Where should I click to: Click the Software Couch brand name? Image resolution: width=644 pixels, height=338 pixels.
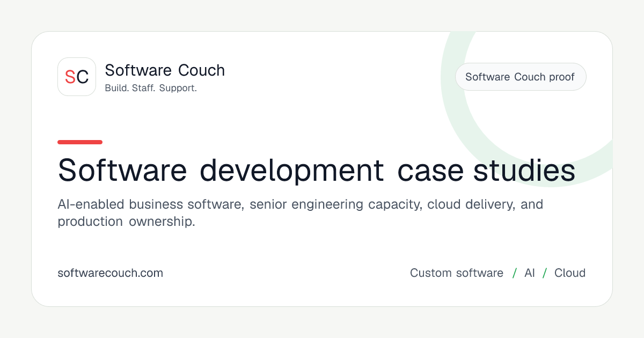pyautogui.click(x=165, y=70)
